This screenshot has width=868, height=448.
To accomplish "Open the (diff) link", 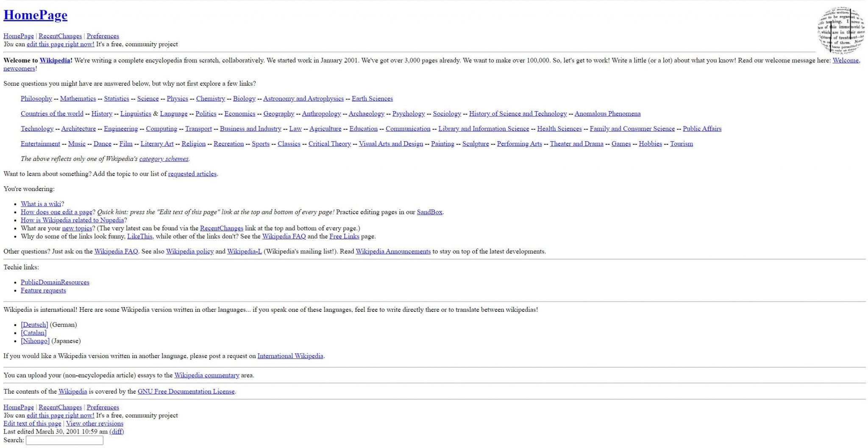I will pyautogui.click(x=117, y=431).
